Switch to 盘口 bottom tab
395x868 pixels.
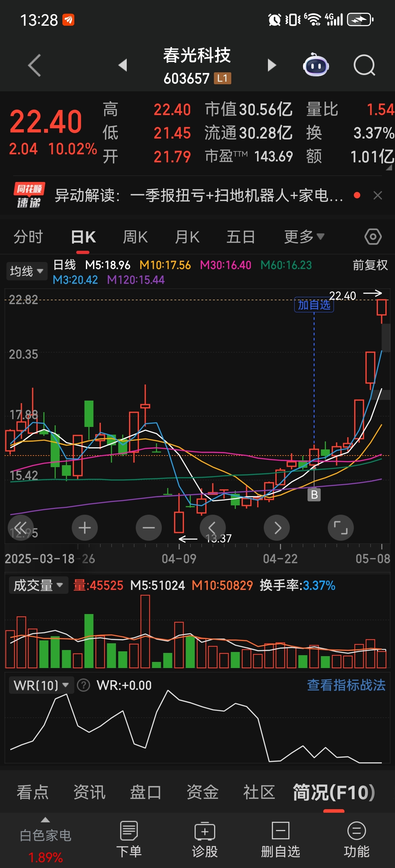tap(146, 792)
